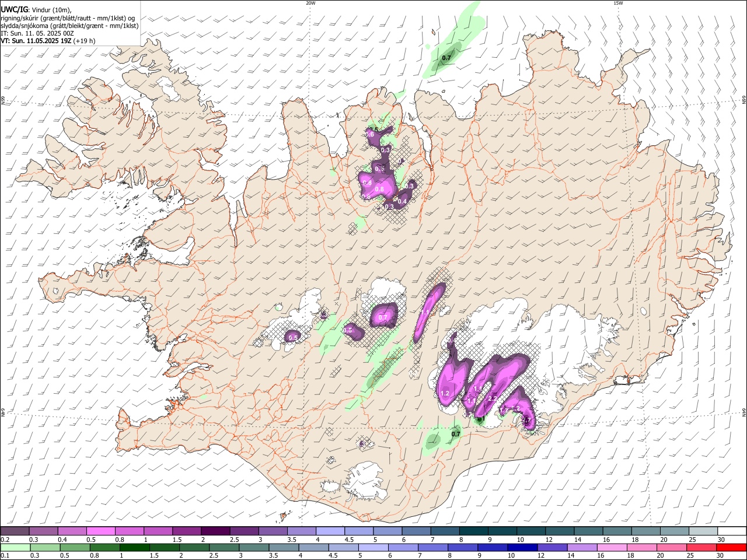This screenshot has height=560, width=747.
Task: Pick the 7 blue swatch, lower legend
Action: pos(433,548)
